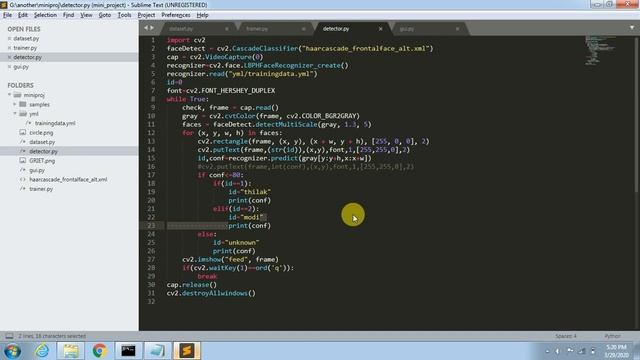Close the gui.py tab
The width and height of the screenshot is (640, 360).
(457, 29)
